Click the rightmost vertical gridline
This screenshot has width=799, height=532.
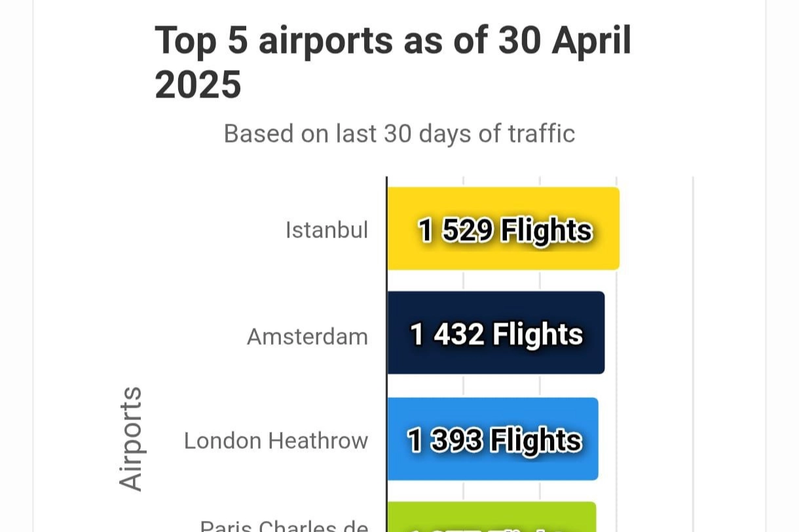click(693, 354)
